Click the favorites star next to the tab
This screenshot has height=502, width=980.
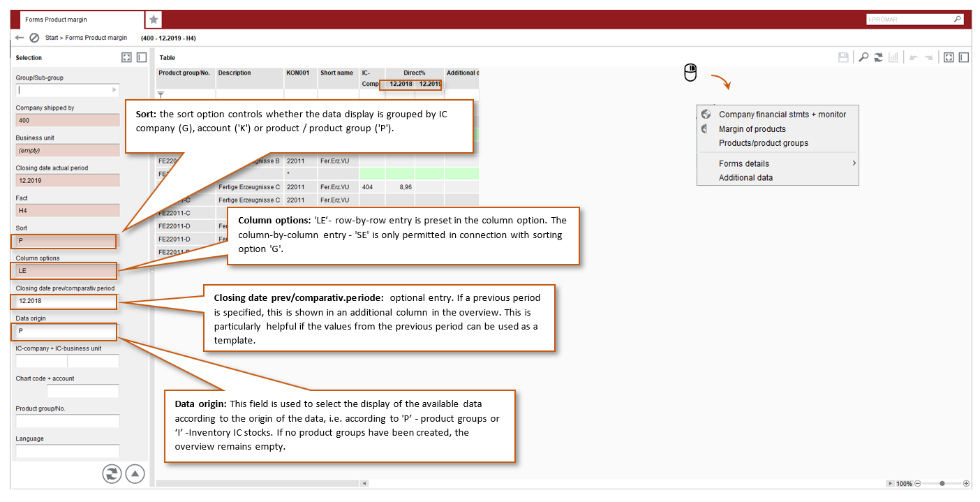coord(154,20)
